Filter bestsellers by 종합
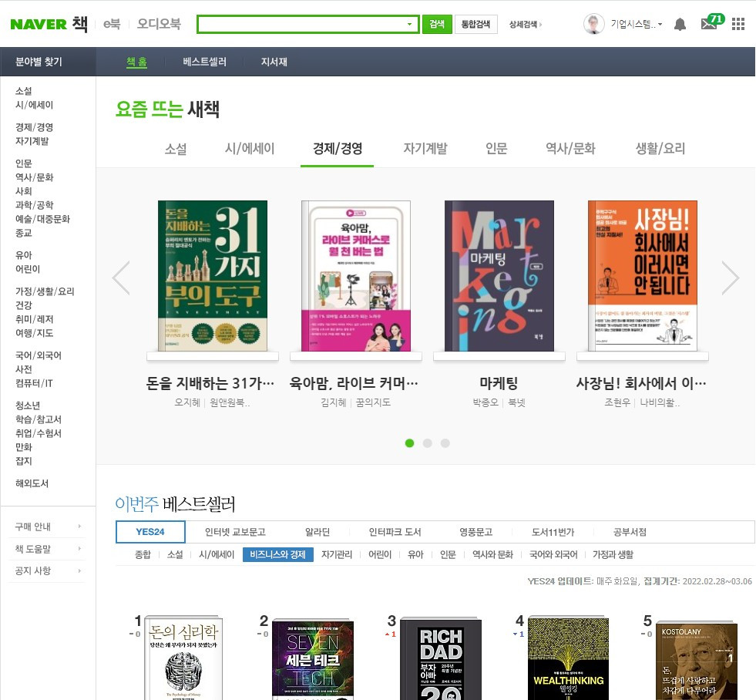 click(x=143, y=555)
